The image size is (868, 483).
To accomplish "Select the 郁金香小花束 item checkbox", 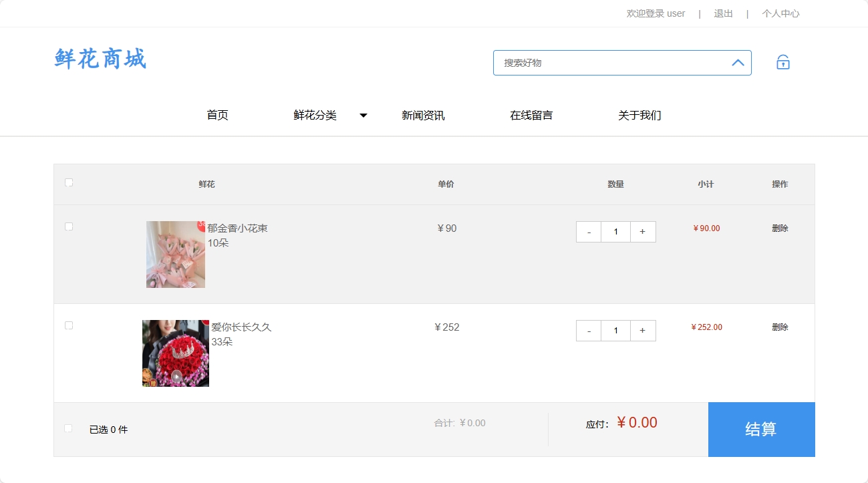I will 68,226.
